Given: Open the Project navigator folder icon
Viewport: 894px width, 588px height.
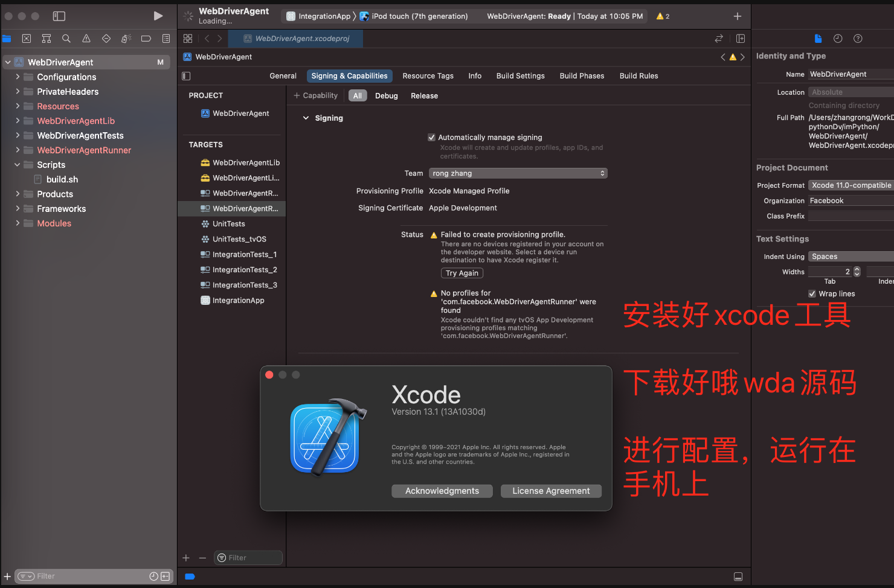Looking at the screenshot, I should 7,39.
